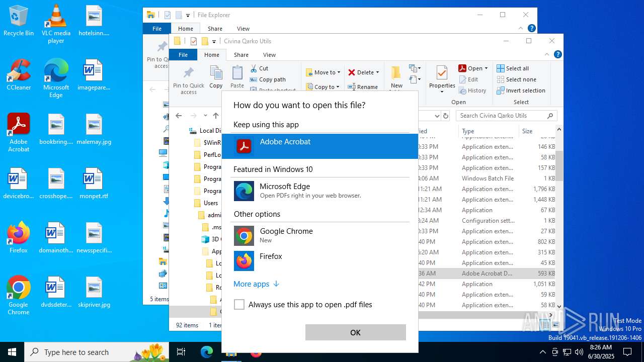Select monpet.rtf document on desktop
The height and width of the screenshot is (362, 644).
pos(94,184)
